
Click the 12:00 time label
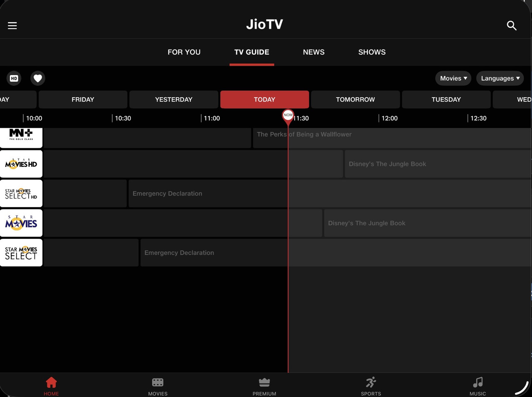389,118
